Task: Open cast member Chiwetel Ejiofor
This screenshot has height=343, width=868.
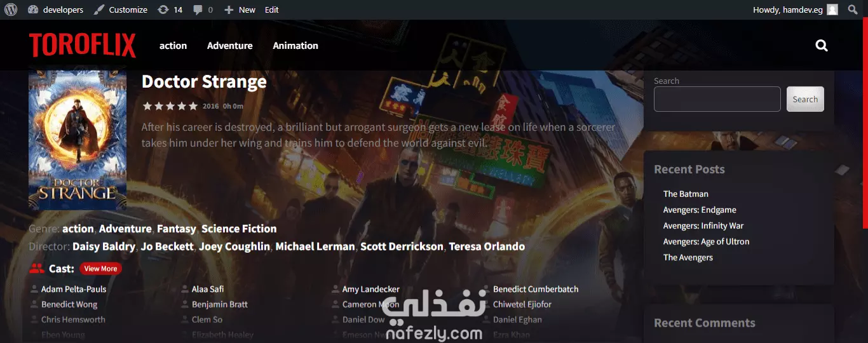Action: tap(522, 304)
